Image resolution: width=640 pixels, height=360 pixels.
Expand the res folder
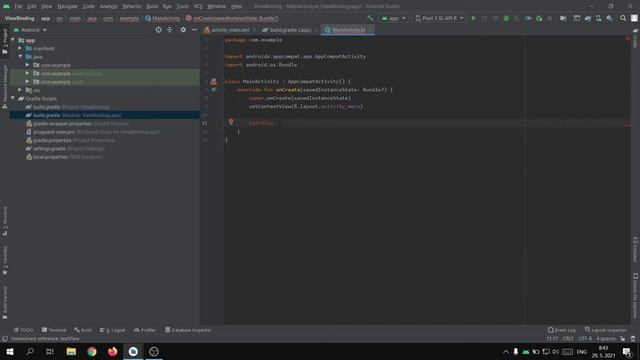click(x=20, y=90)
